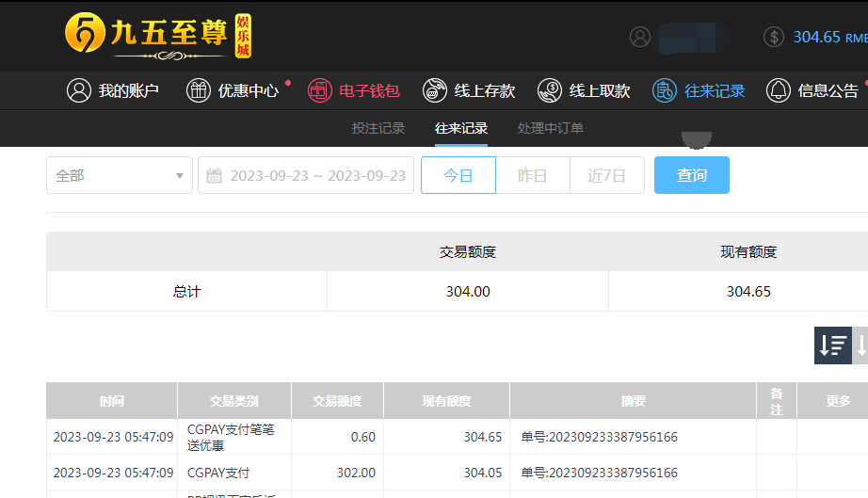This screenshot has height=498, width=868.
Task: Click the dollar balance icon
Action: (773, 37)
